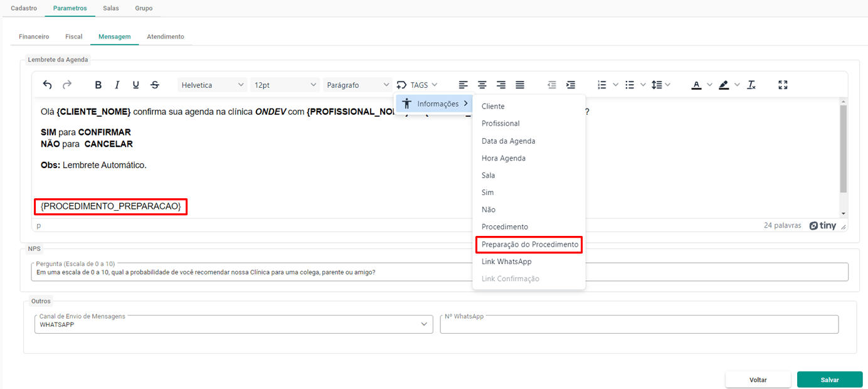The image size is (868, 389).
Task: Center align the text
Action: [482, 85]
